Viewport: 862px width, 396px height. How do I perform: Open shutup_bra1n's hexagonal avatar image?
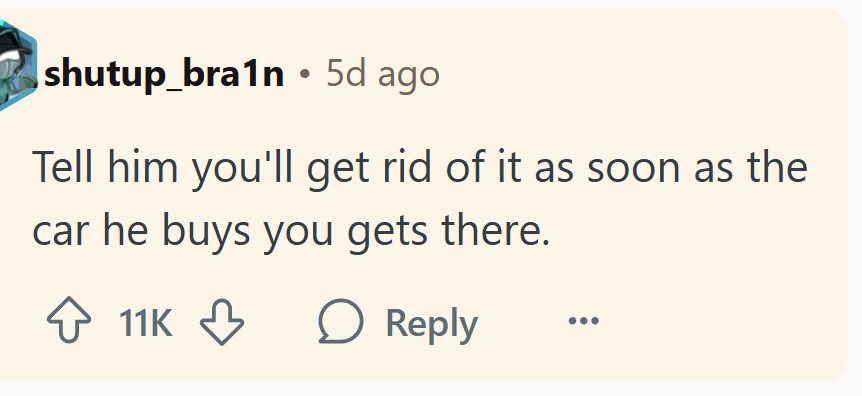[x=18, y=65]
